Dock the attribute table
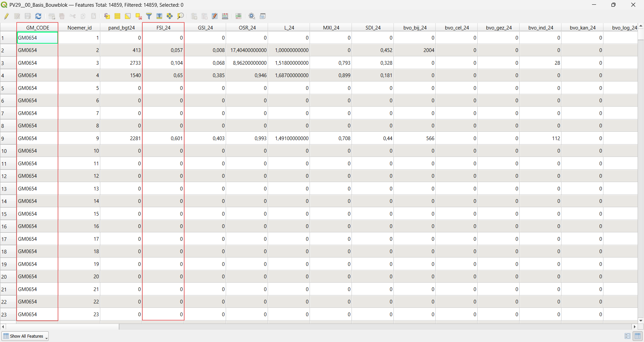The image size is (644, 342). coord(263,16)
